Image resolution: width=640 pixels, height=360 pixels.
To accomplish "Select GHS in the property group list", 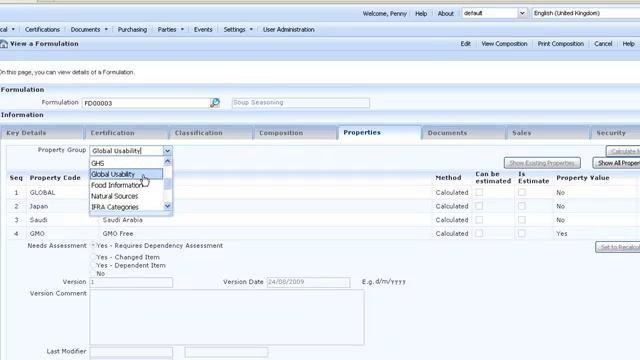I will [127, 163].
